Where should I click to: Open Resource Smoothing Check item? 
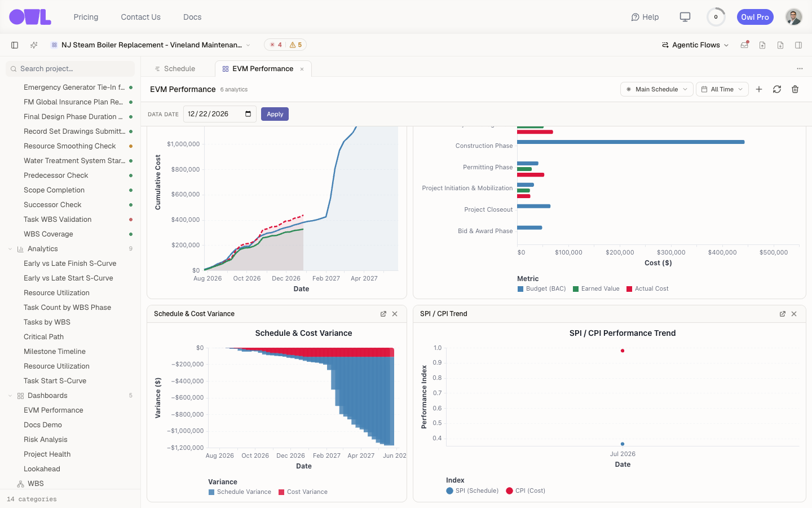point(70,146)
